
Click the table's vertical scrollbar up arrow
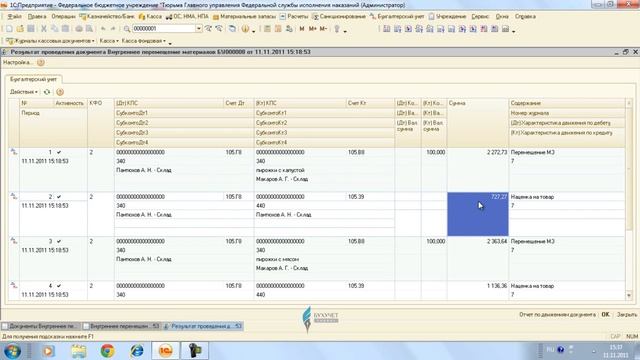[x=629, y=103]
